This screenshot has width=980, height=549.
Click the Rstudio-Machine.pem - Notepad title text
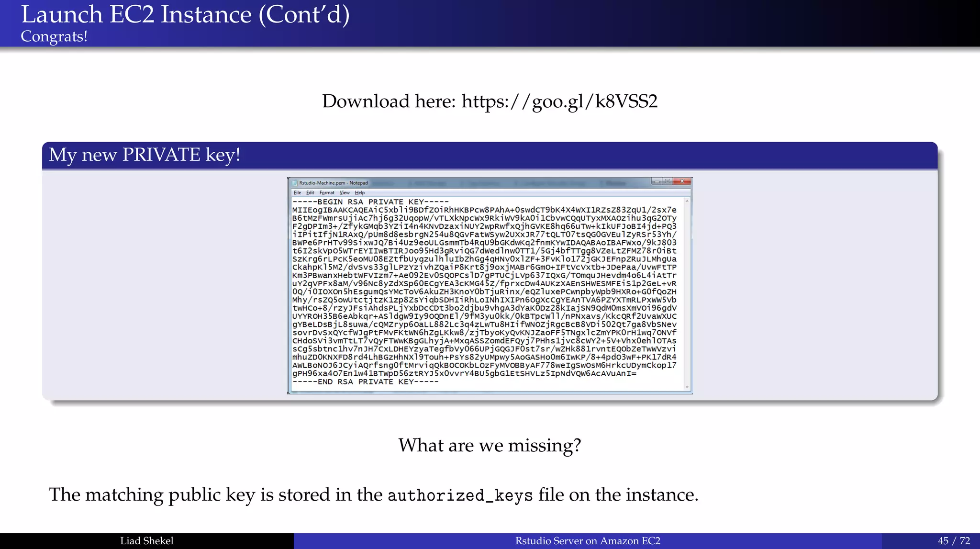(334, 183)
